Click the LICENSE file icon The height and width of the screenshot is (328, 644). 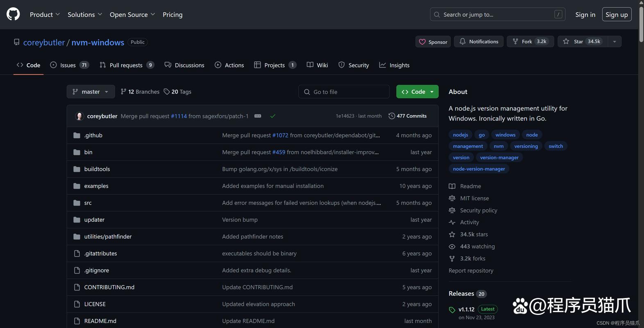tap(77, 304)
